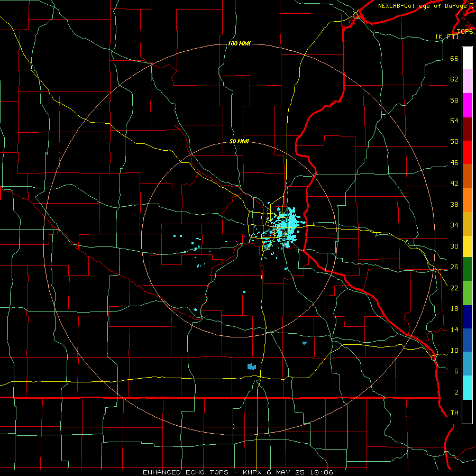
Task: Click the '10' legend value
Action: (454, 351)
